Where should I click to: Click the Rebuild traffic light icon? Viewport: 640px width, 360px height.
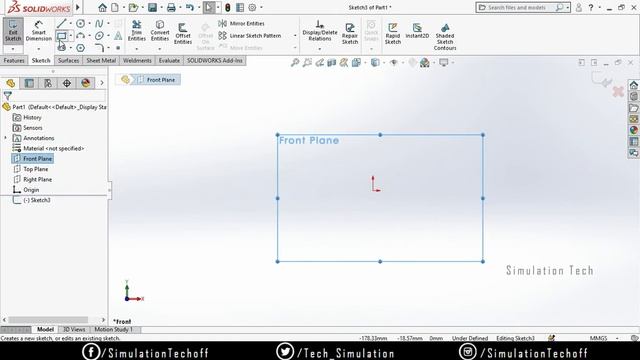228,7
